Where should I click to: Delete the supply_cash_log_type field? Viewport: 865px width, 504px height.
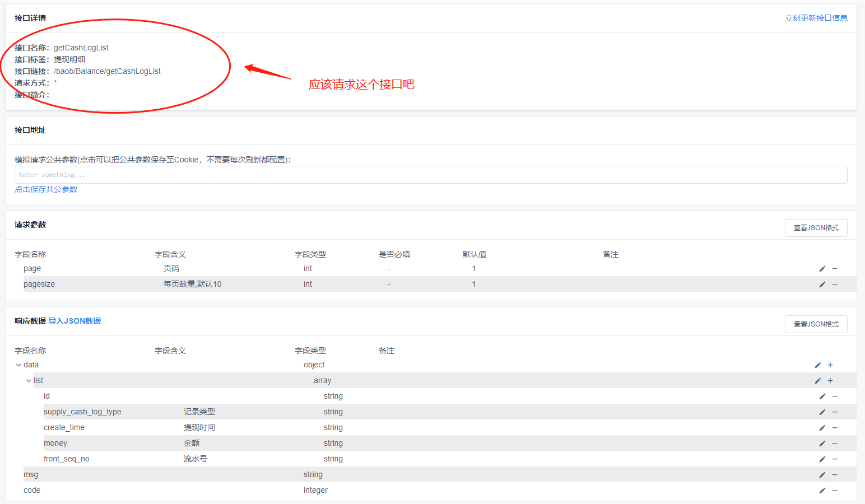(x=835, y=412)
